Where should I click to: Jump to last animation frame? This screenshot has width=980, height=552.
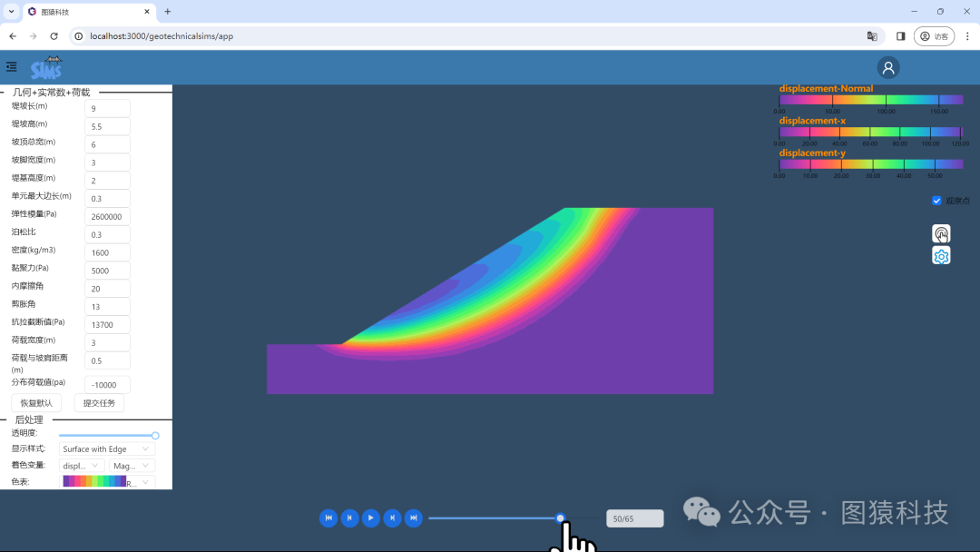click(x=413, y=517)
